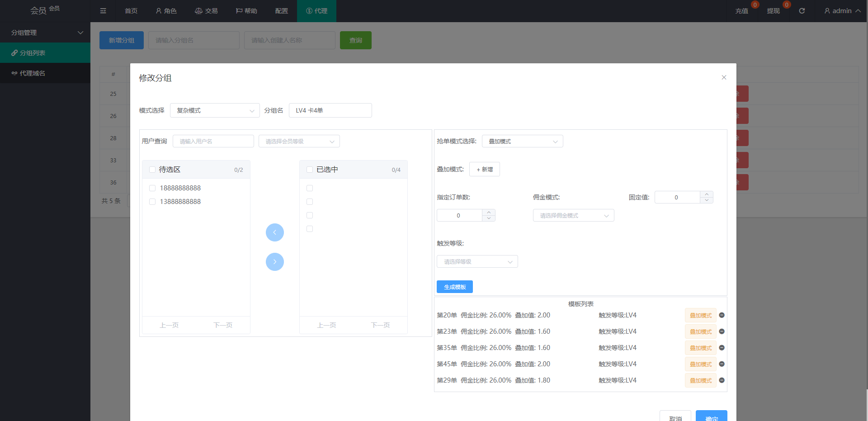Select the 13888888888 user checkbox
868x421 pixels.
pos(152,202)
